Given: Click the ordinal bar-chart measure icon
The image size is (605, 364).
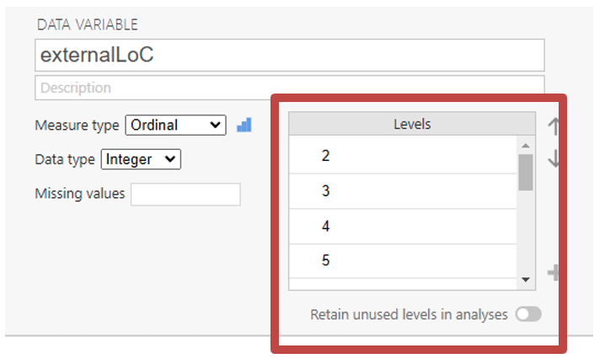Looking at the screenshot, I should (244, 125).
